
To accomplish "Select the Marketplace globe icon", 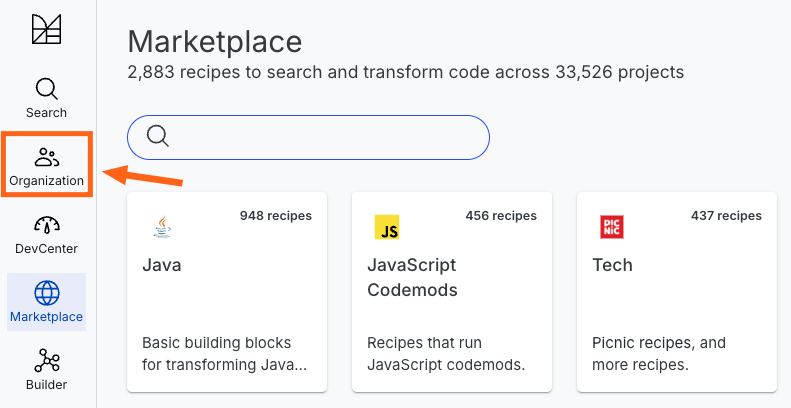I will click(47, 293).
